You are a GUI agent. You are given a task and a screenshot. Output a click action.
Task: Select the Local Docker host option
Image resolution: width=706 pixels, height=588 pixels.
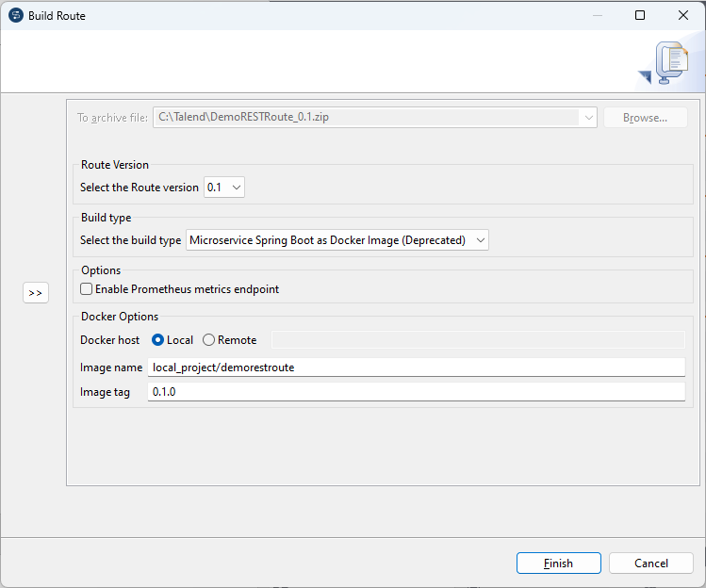point(158,340)
